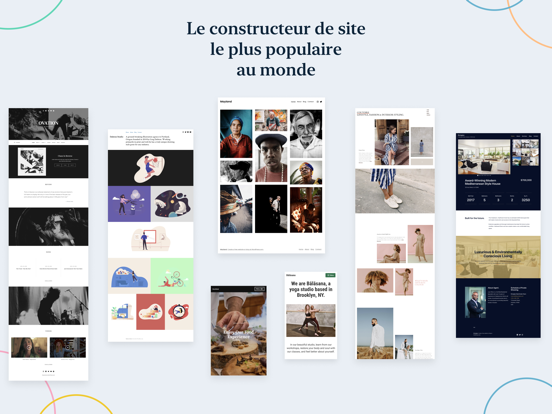This screenshot has height=414, width=552.
Task: Open the food experience mobile template
Action: tap(239, 331)
